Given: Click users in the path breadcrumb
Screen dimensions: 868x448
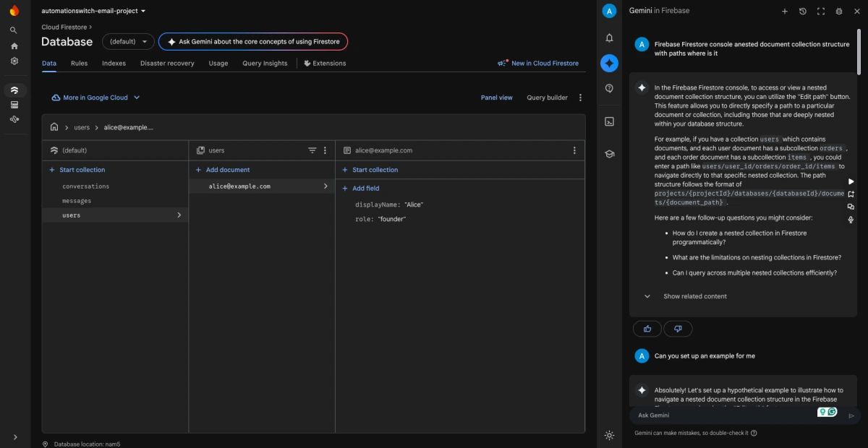Looking at the screenshot, I should (82, 127).
